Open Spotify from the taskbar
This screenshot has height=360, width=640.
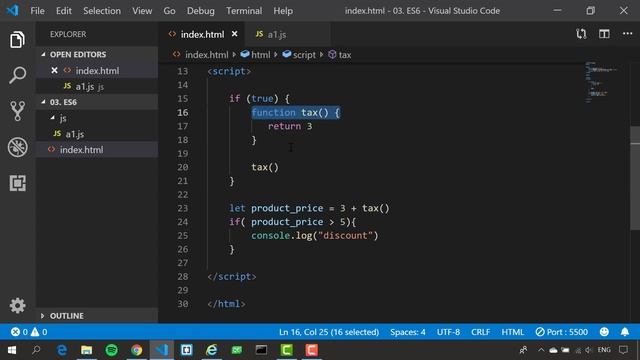point(111,350)
